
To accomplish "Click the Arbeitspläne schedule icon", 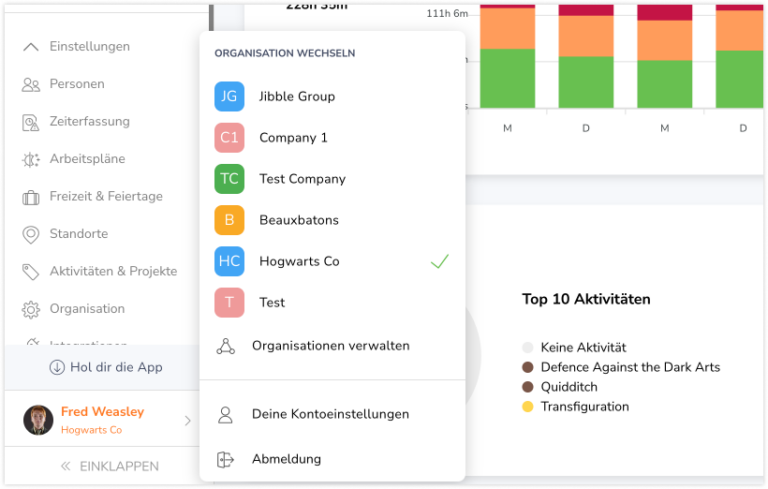I will [x=31, y=159].
